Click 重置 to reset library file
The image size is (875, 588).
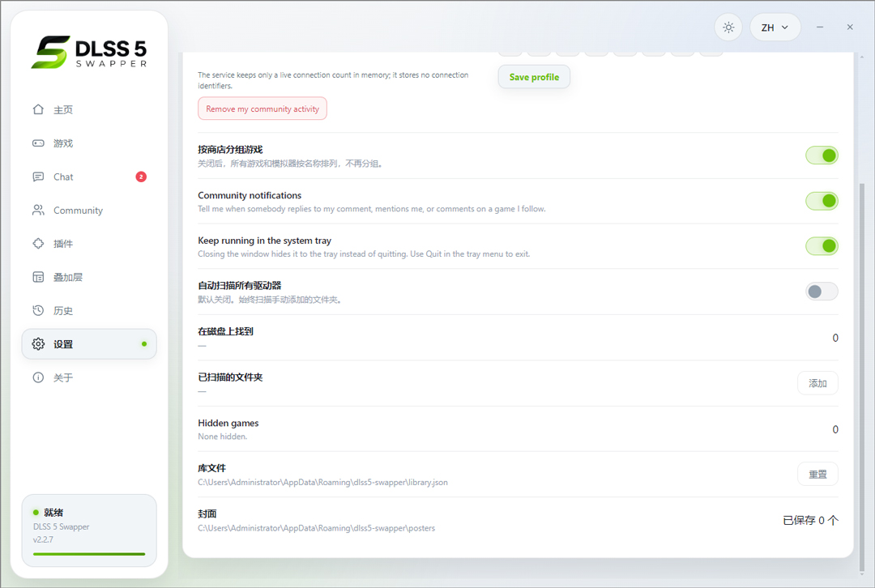click(817, 474)
